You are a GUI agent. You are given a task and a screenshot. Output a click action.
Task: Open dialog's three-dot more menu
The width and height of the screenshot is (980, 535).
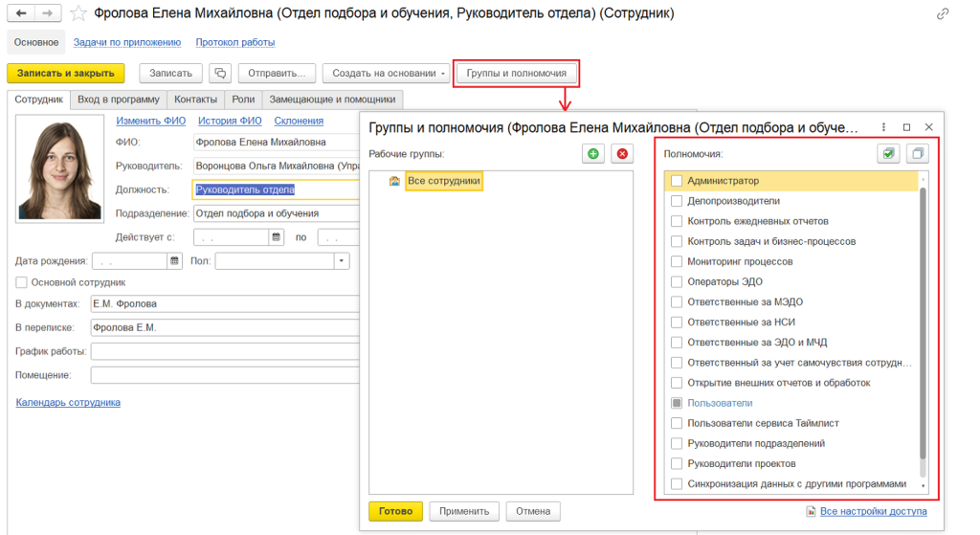coord(883,126)
